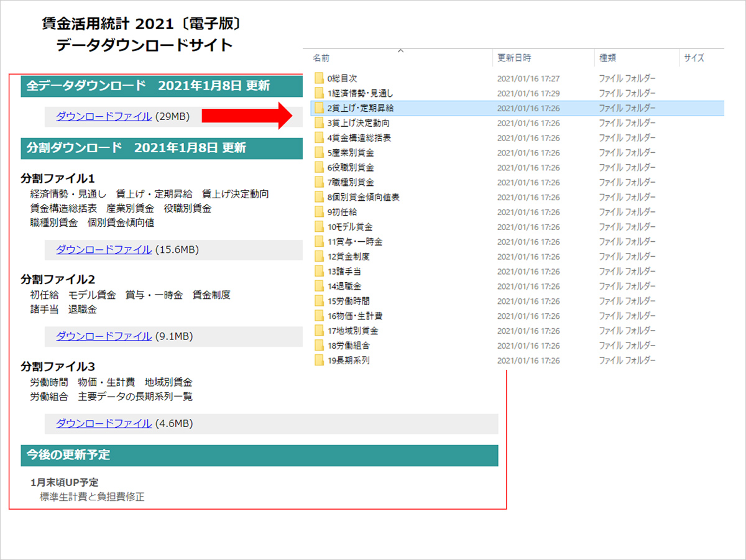The width and height of the screenshot is (746, 560).
Task: Click the 全データダウンロード section header
Action: pos(162,86)
